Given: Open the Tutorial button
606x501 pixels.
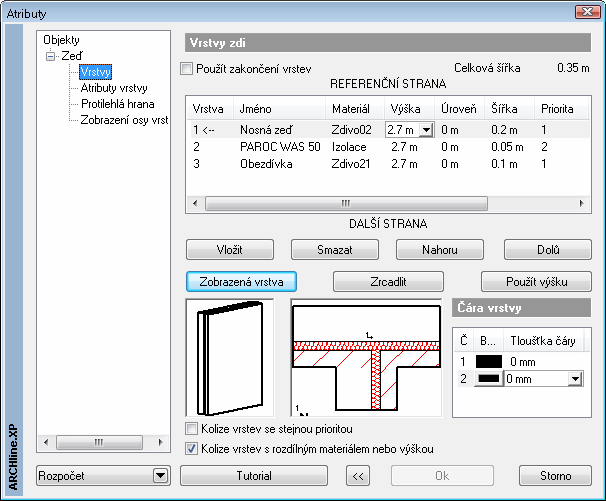Looking at the screenshot, I should (x=254, y=475).
